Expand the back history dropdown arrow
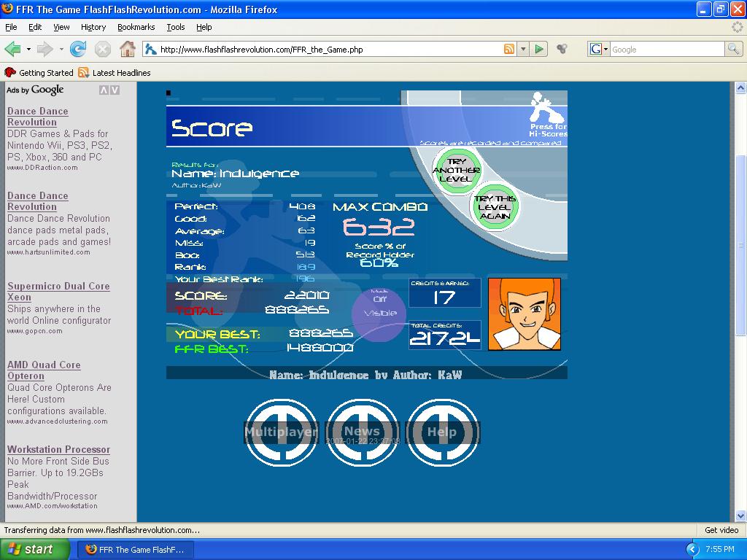 28,49
